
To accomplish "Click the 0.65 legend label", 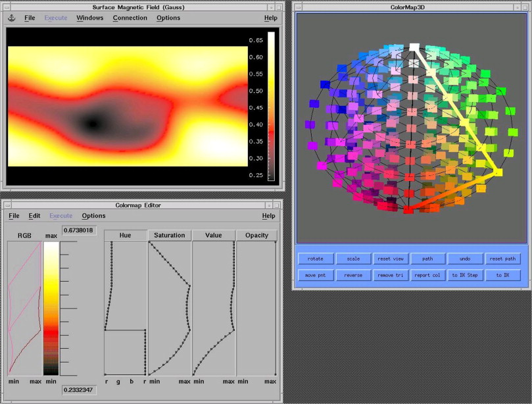I will (x=256, y=40).
